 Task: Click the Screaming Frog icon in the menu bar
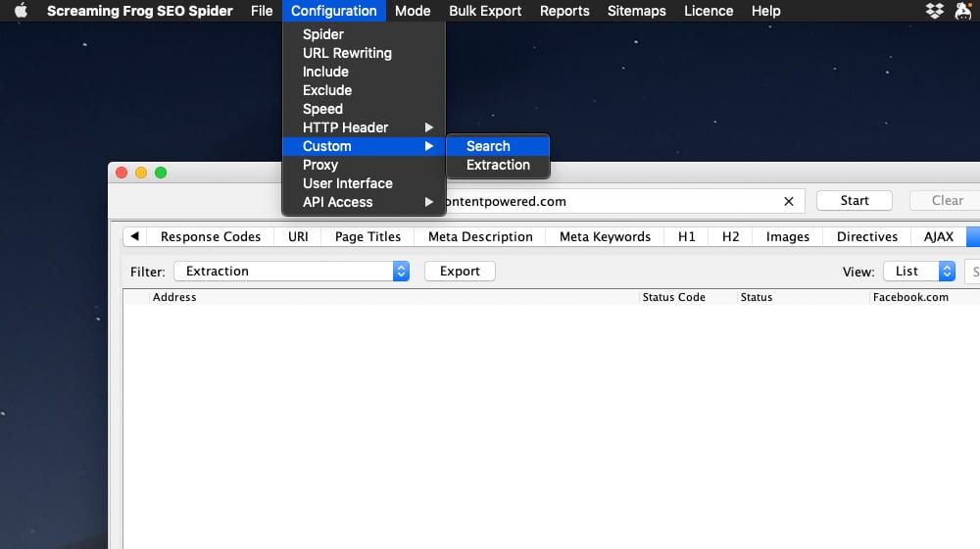point(963,11)
